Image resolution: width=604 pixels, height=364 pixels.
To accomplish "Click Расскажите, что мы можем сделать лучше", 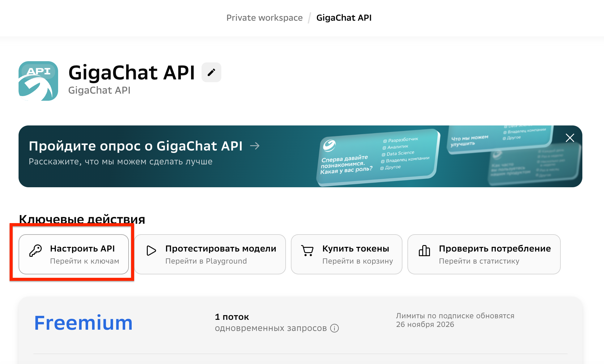I will 121,162.
